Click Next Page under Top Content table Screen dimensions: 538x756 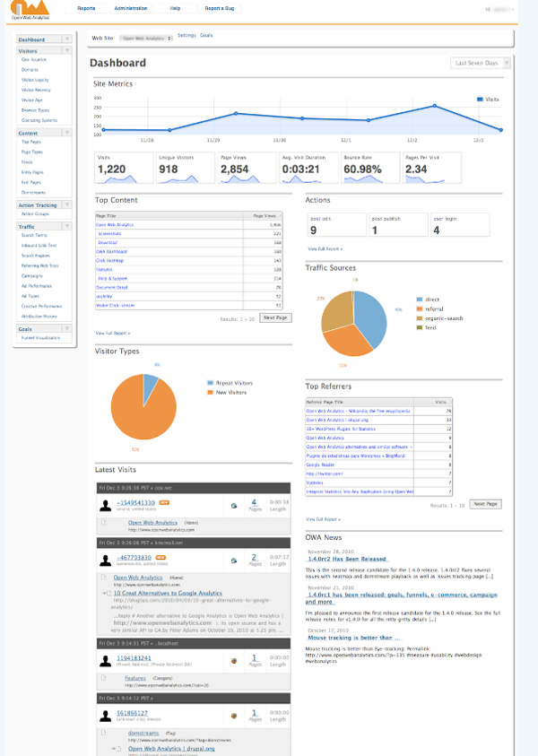[x=275, y=317]
